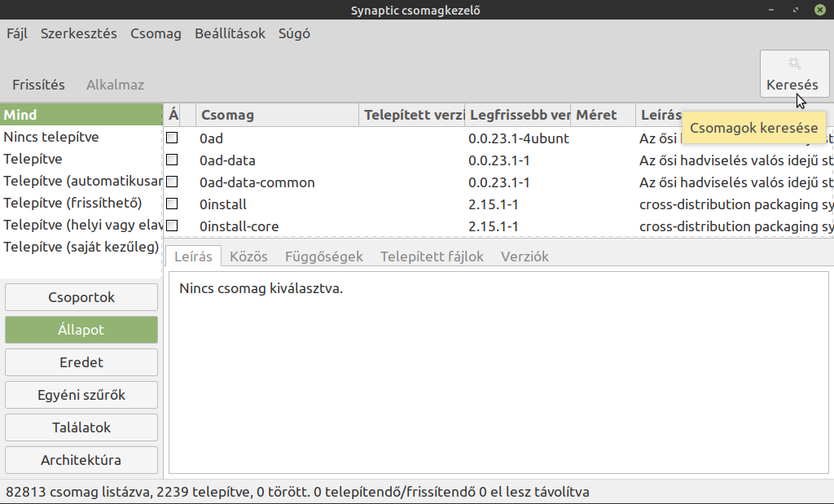Minimize the Synaptic window

(770, 10)
